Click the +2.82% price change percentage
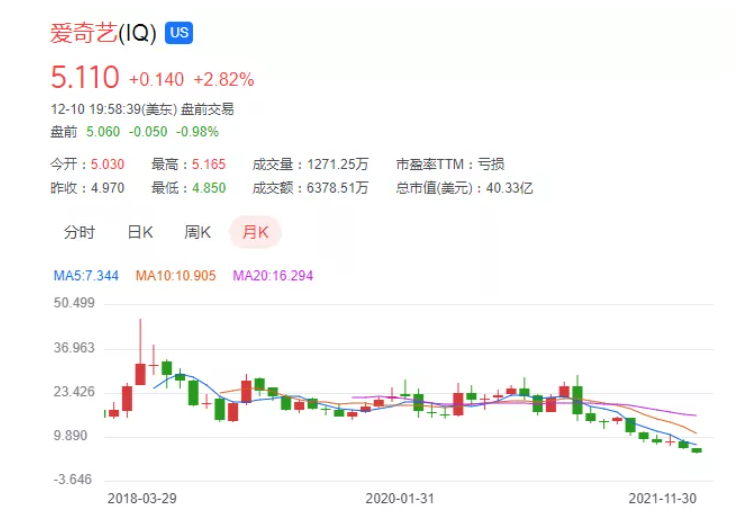The image size is (746, 528). click(223, 79)
